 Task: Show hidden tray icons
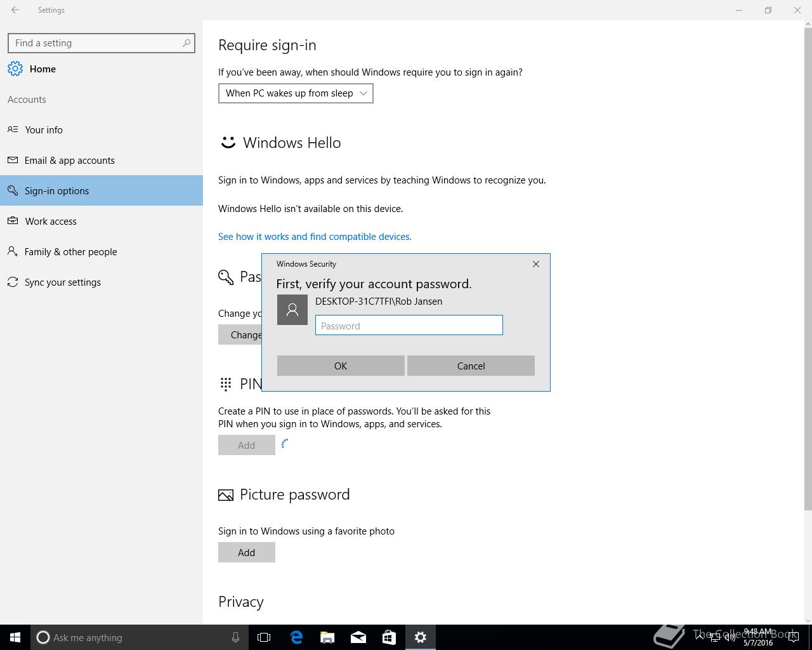[700, 637]
